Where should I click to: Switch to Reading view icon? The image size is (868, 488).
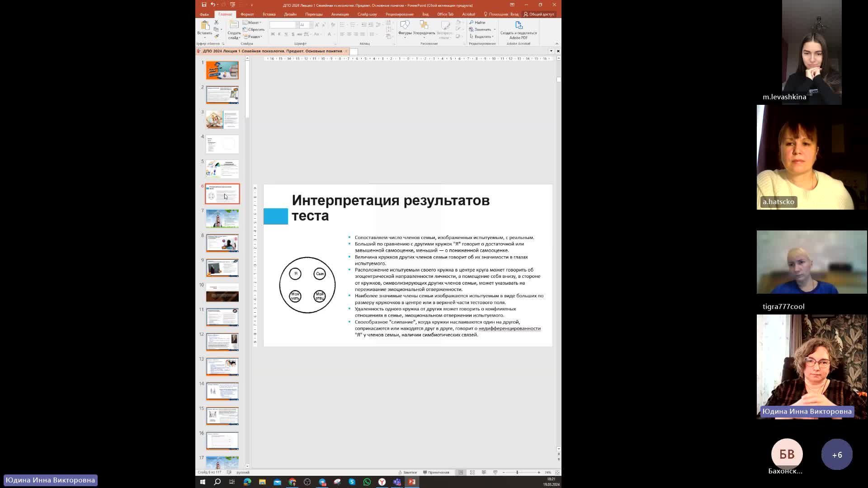click(484, 472)
